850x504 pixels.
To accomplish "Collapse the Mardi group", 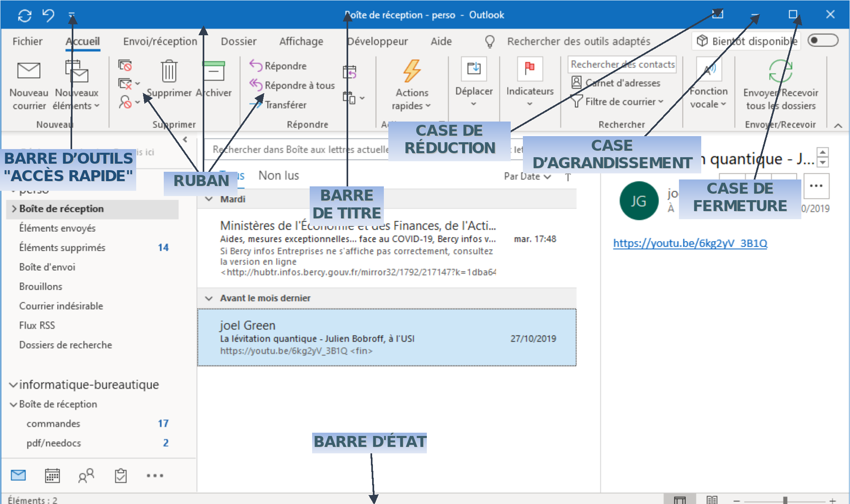I will click(x=209, y=199).
